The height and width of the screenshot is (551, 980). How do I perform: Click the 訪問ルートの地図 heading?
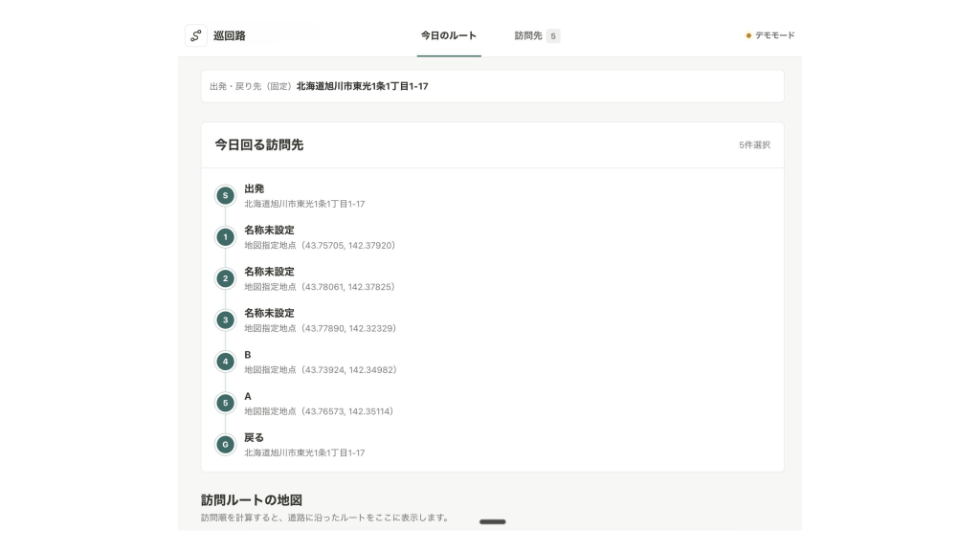pos(252,499)
